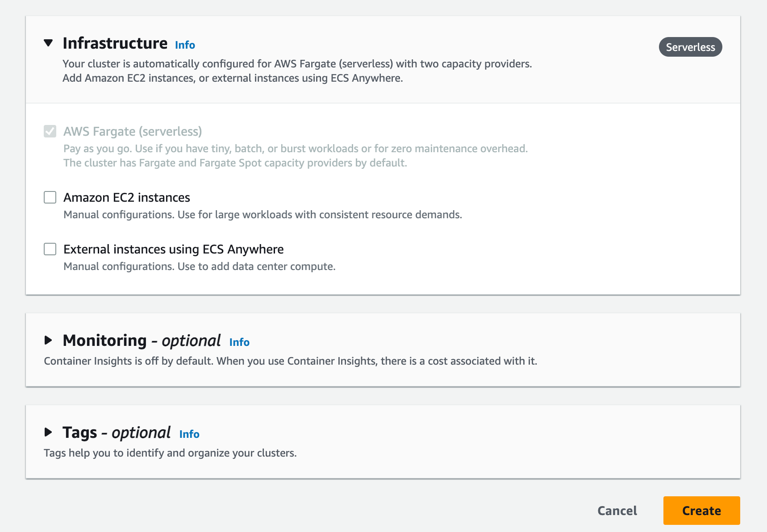Click the Serverless badge

pyautogui.click(x=690, y=47)
